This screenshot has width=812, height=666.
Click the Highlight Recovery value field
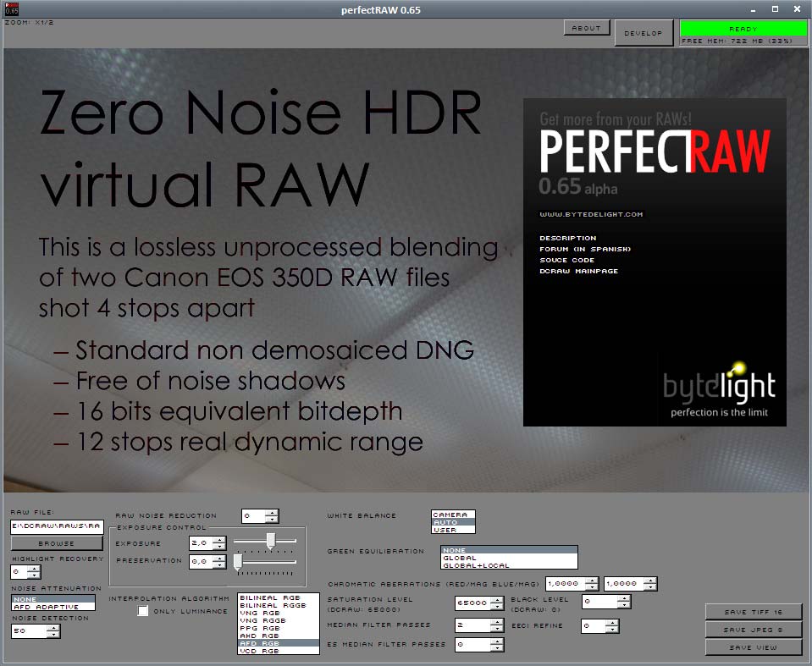pyautogui.click(x=19, y=572)
